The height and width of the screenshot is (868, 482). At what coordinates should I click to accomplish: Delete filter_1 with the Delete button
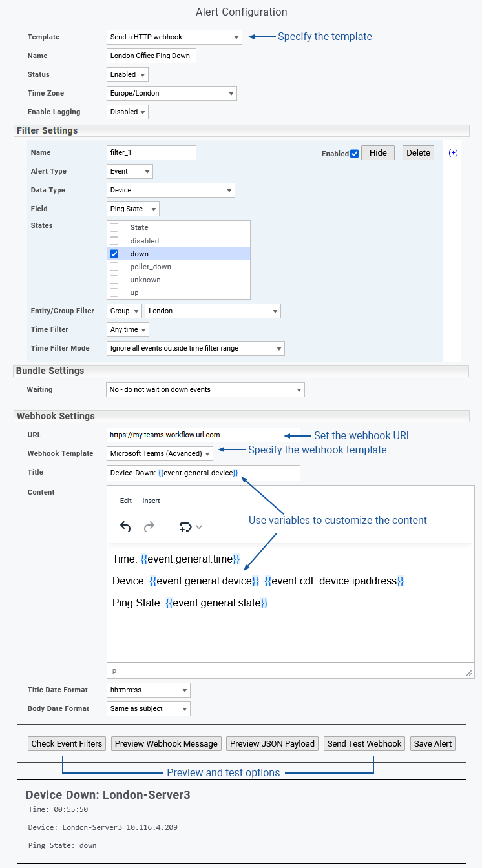pyautogui.click(x=418, y=153)
